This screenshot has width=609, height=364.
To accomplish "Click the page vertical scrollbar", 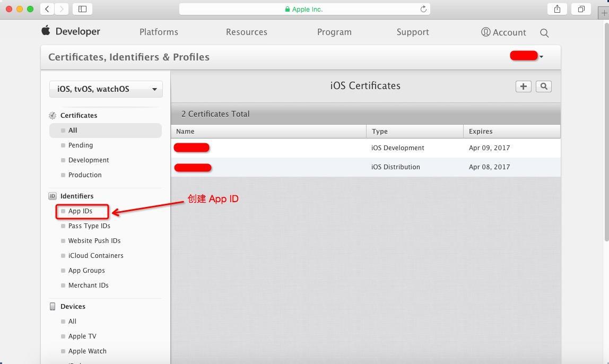I will (x=607, y=132).
